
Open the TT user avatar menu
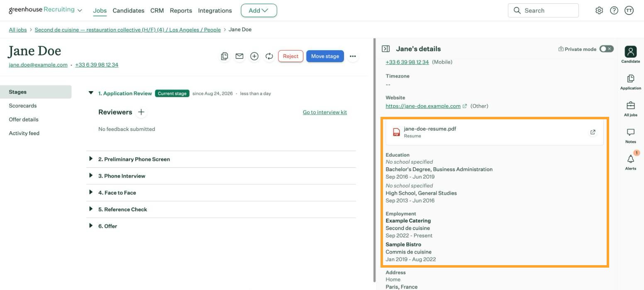629,11
